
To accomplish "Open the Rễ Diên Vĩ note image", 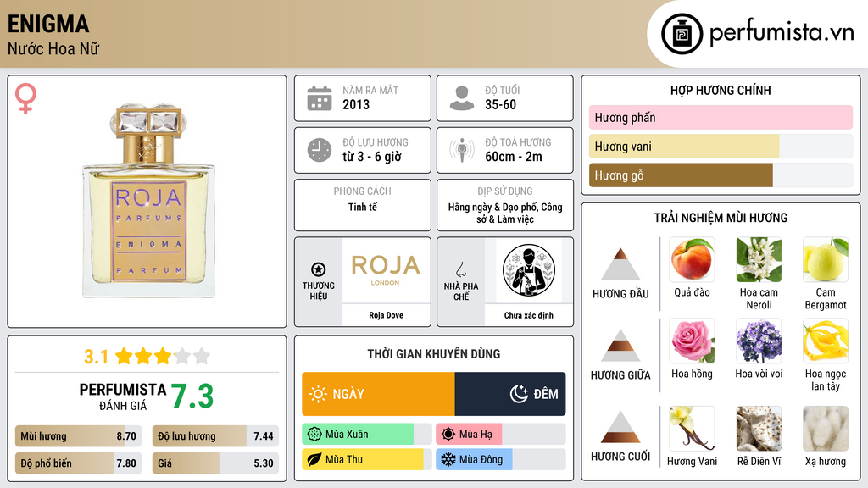I will click(759, 429).
